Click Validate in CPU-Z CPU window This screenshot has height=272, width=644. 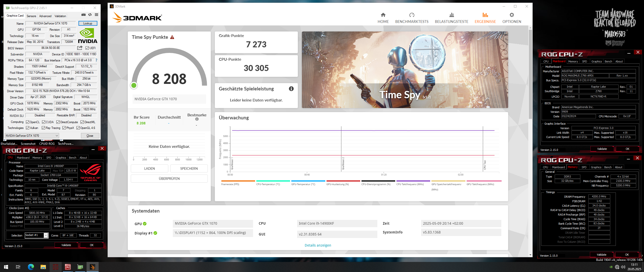(x=66, y=245)
